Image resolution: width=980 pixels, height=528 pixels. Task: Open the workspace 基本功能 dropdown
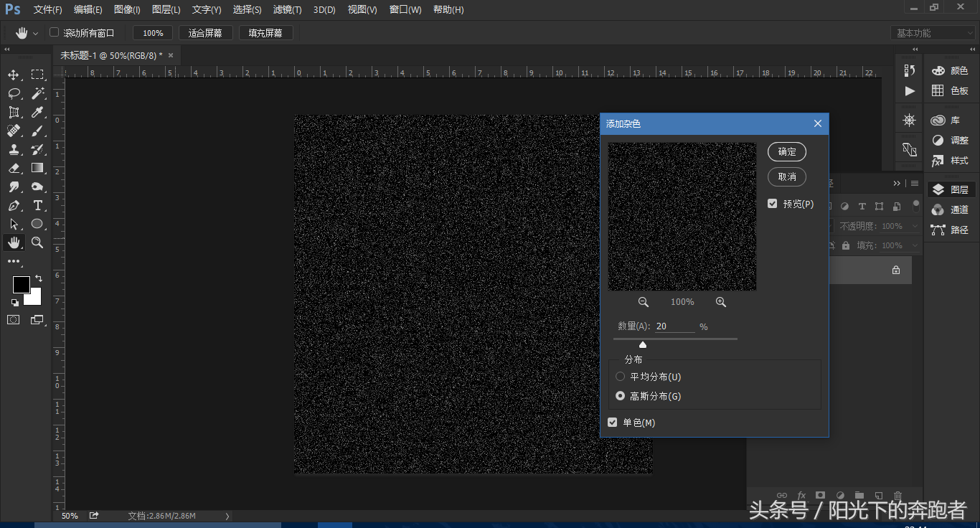[x=934, y=33]
